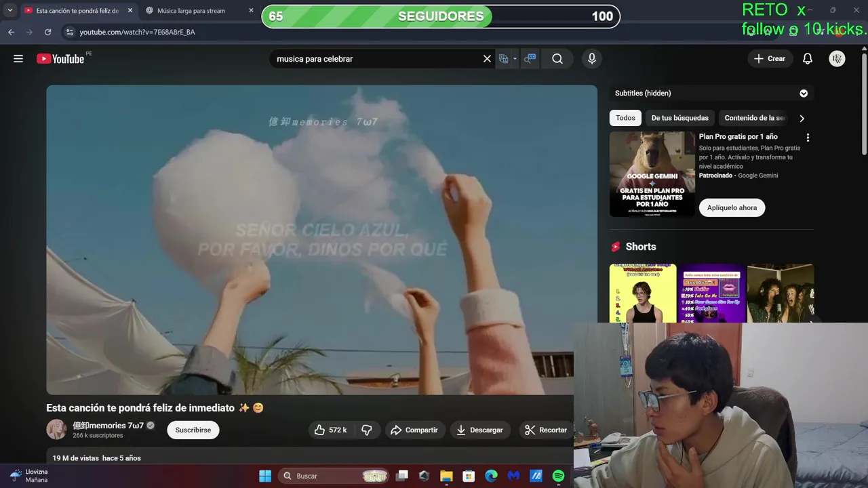This screenshot has height=488, width=868.
Task: Open Microsoft Edge from the taskbar
Action: click(x=491, y=476)
